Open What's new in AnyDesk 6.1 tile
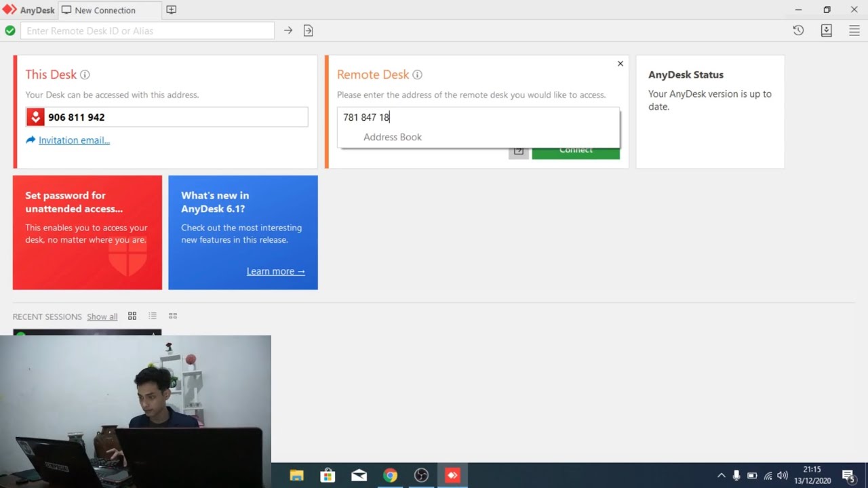Screen dimensions: 868x488 [243, 232]
